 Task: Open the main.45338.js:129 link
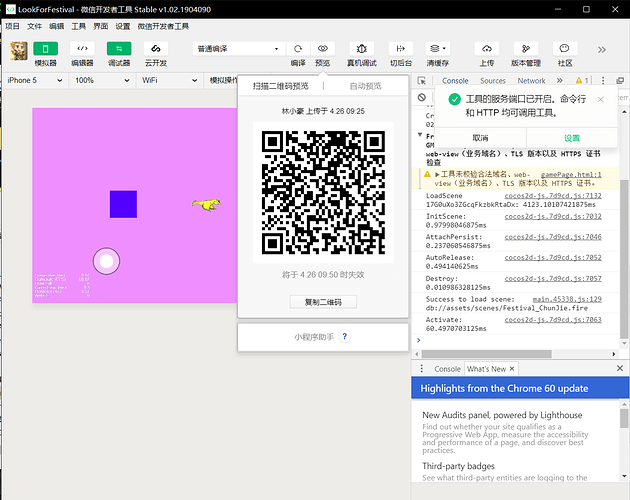[x=567, y=299]
